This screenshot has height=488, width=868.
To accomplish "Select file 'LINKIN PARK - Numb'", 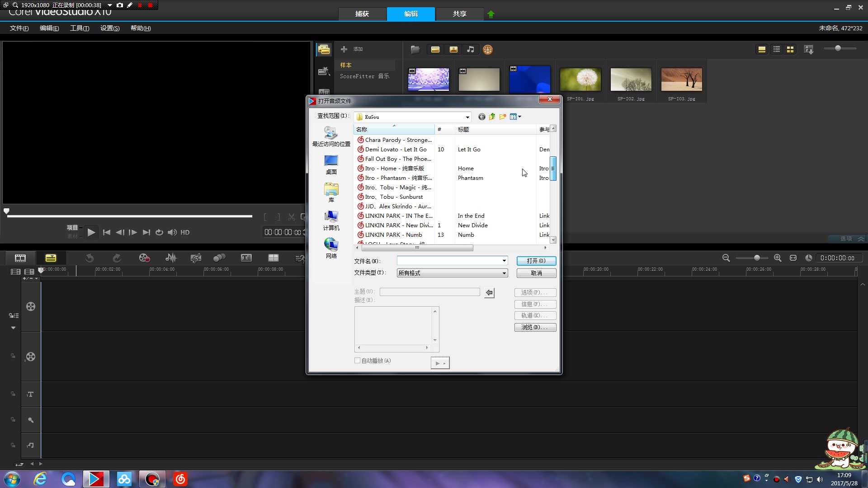I will coord(394,235).
